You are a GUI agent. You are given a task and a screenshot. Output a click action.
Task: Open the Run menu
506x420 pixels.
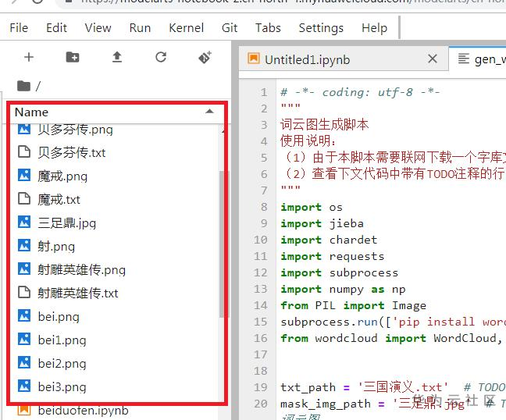coord(140,28)
